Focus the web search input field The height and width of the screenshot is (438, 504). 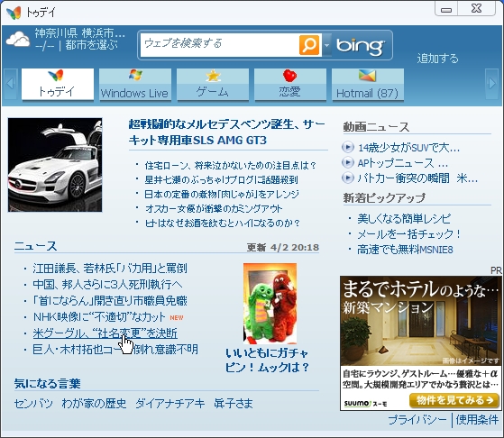pos(220,45)
